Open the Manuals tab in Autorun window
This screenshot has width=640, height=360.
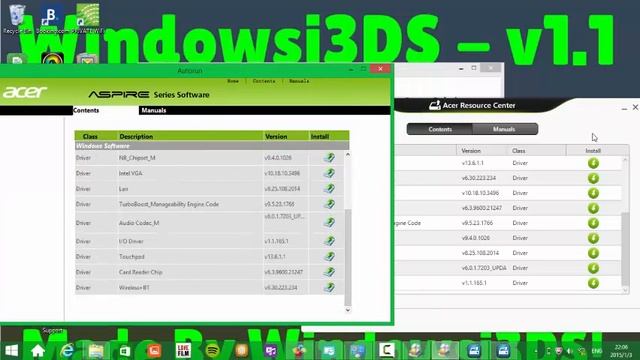(x=153, y=110)
